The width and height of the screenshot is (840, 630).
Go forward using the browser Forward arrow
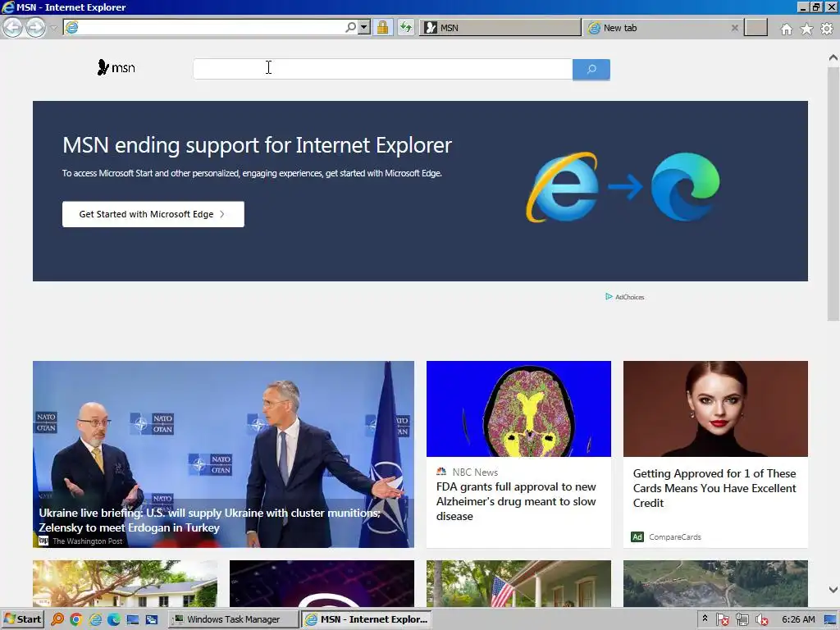pos(36,27)
